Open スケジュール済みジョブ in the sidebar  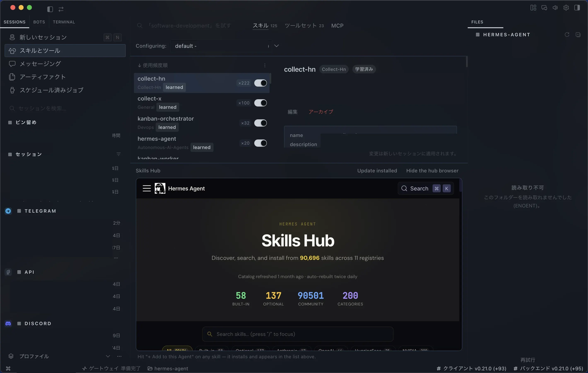pyautogui.click(x=65, y=90)
